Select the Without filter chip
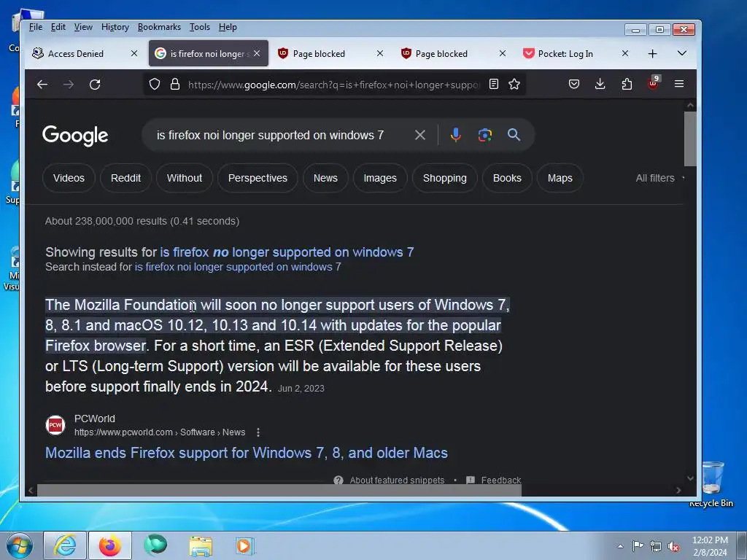This screenshot has width=747, height=560. (x=185, y=178)
